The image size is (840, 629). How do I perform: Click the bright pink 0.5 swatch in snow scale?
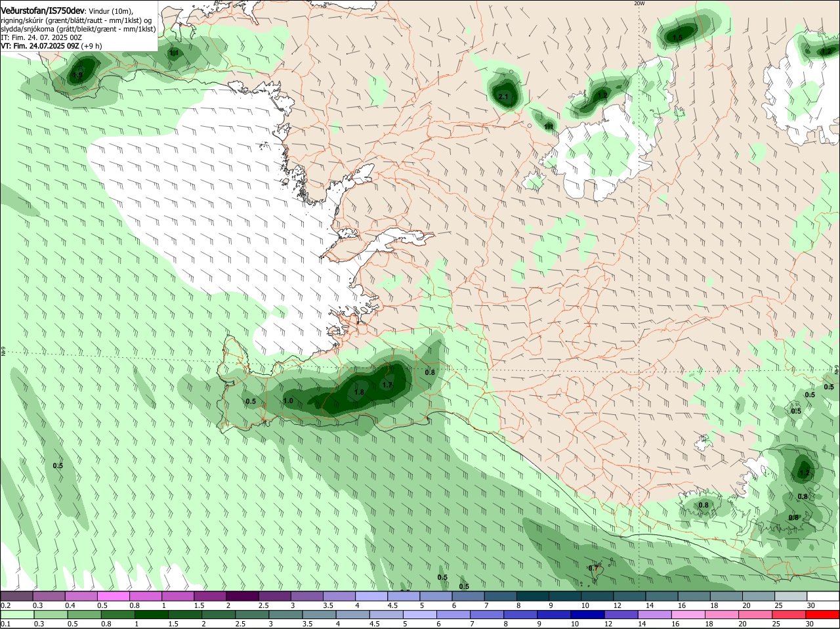(113, 596)
